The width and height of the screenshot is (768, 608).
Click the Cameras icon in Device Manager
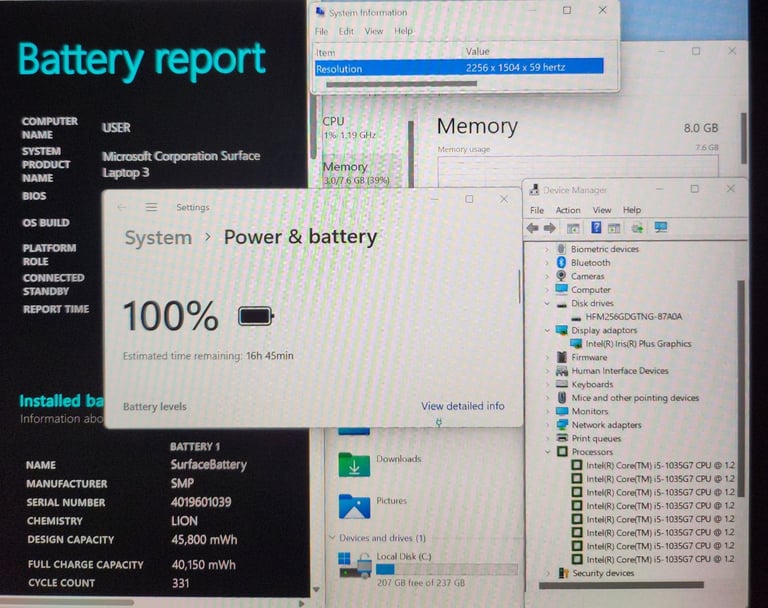(561, 276)
